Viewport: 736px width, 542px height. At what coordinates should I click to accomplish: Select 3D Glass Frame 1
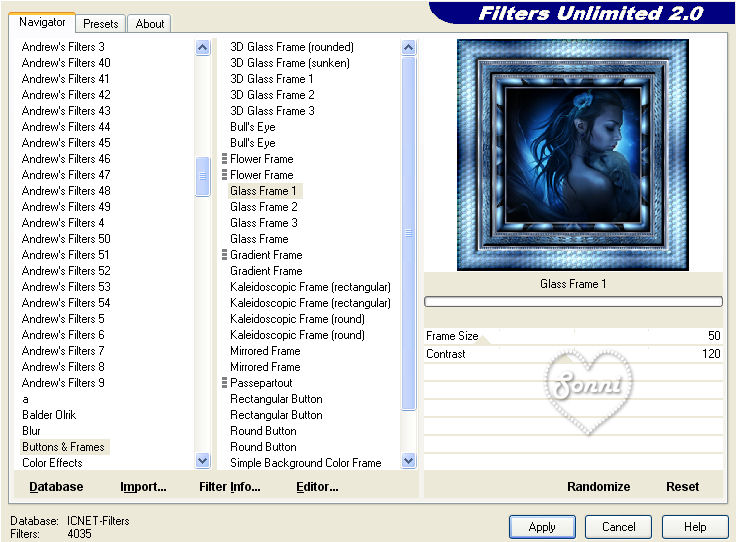tap(271, 79)
